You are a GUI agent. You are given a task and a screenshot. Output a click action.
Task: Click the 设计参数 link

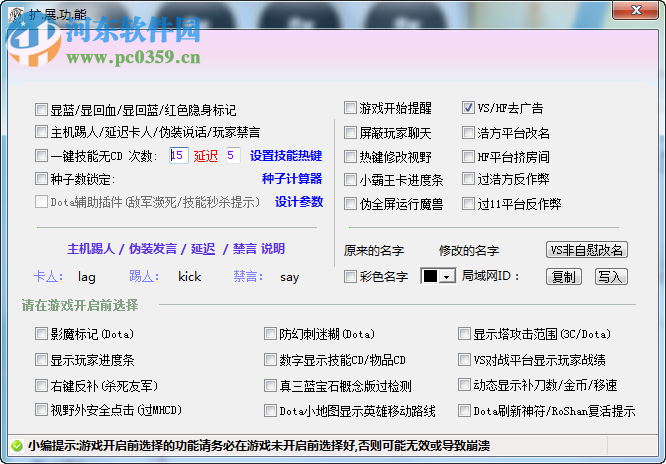[x=299, y=202]
